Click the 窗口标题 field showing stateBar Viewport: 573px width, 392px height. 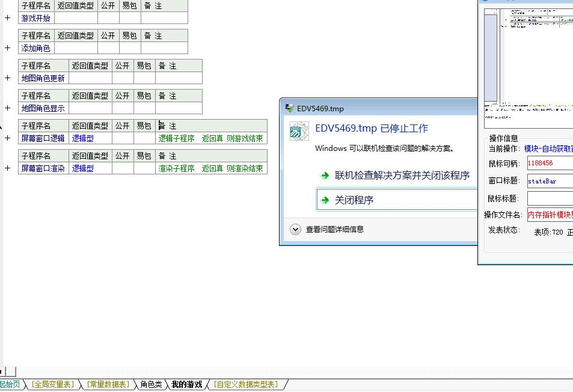pyautogui.click(x=550, y=181)
